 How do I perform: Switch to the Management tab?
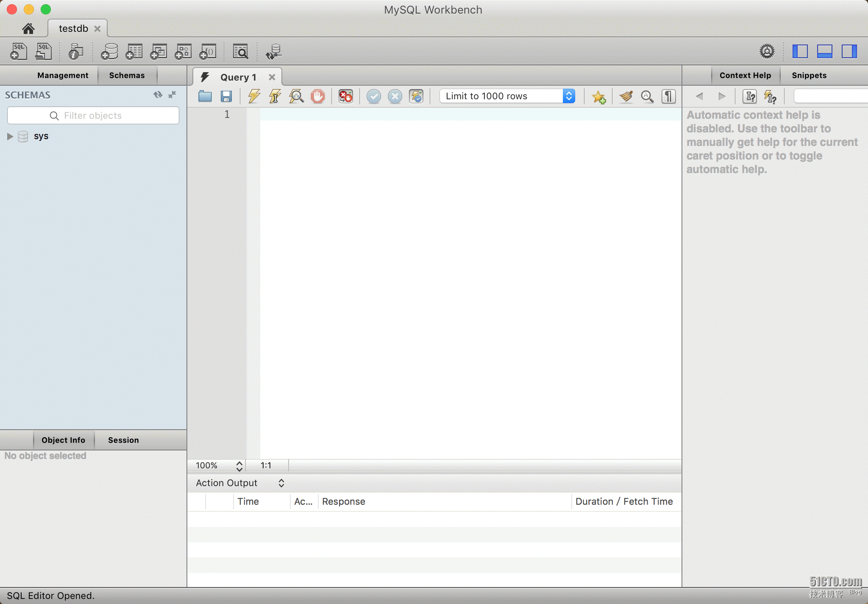63,75
